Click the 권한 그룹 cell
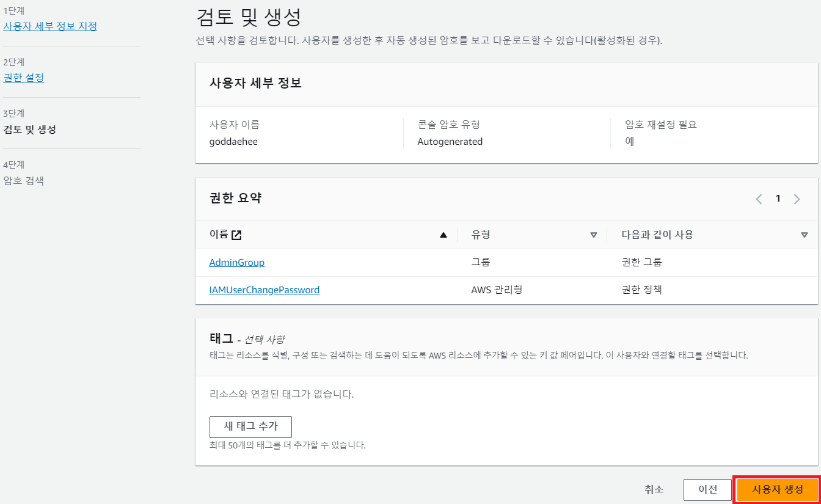Viewport: 821px width, 504px height. click(x=641, y=262)
